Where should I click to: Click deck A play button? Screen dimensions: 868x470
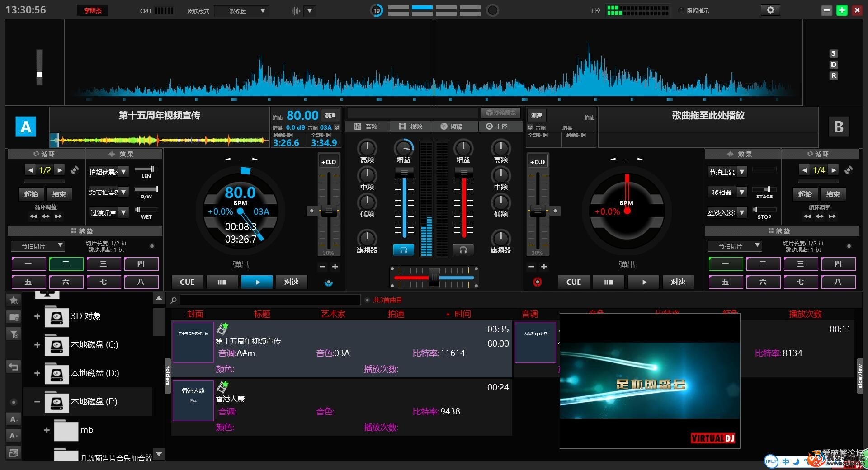pos(257,282)
